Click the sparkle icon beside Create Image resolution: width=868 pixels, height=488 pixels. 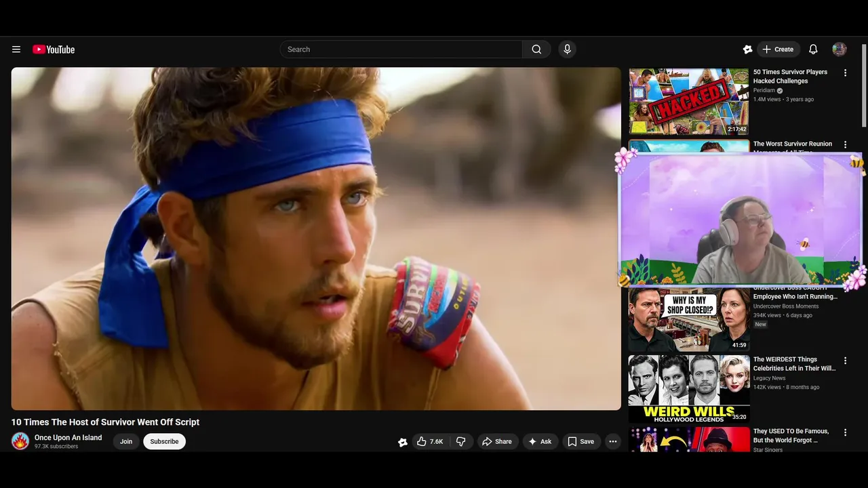point(747,49)
